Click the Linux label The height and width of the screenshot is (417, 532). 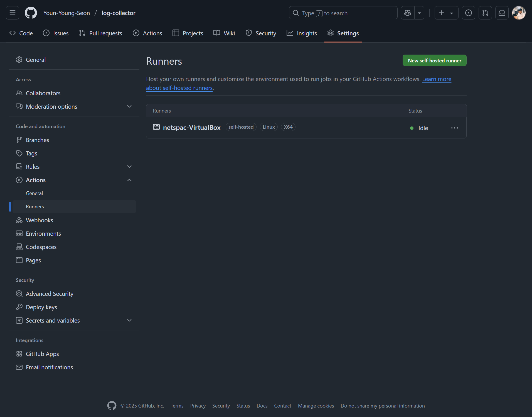click(x=269, y=127)
